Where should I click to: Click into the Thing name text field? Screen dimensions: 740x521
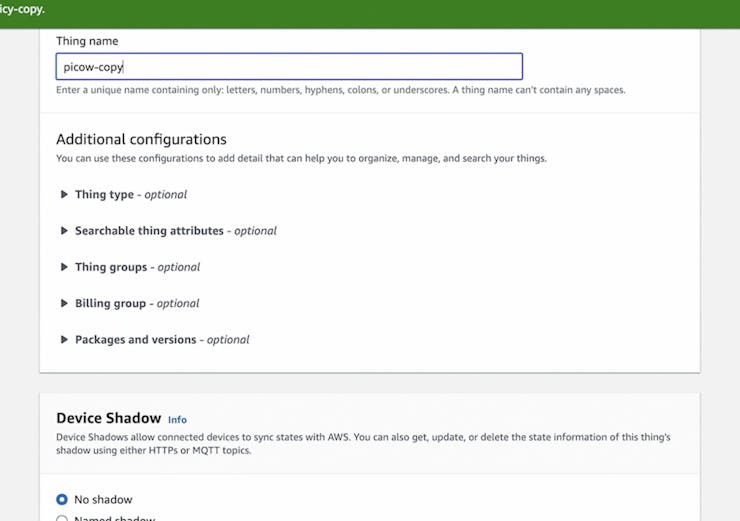pyautogui.click(x=289, y=67)
